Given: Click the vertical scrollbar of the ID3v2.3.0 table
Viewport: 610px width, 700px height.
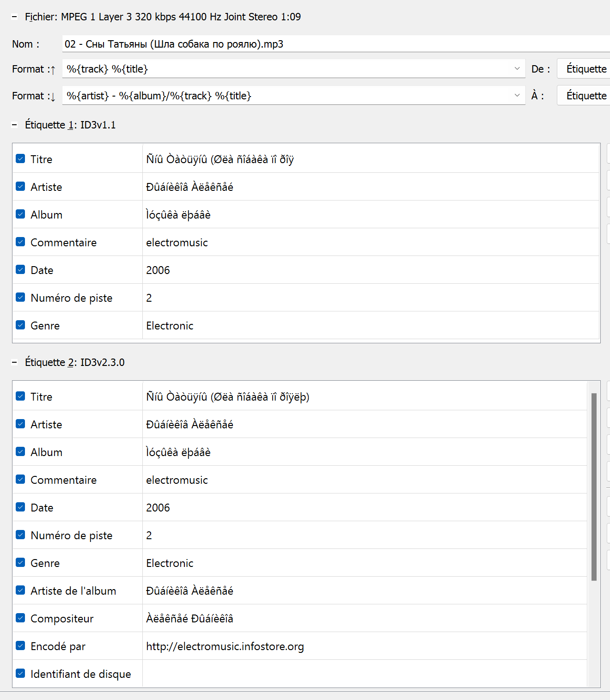Looking at the screenshot, I should click(594, 487).
